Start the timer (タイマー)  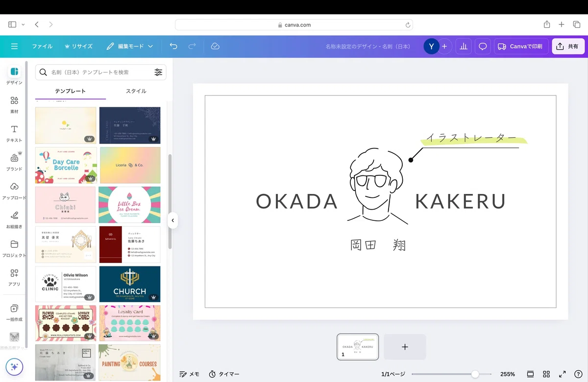click(x=224, y=374)
